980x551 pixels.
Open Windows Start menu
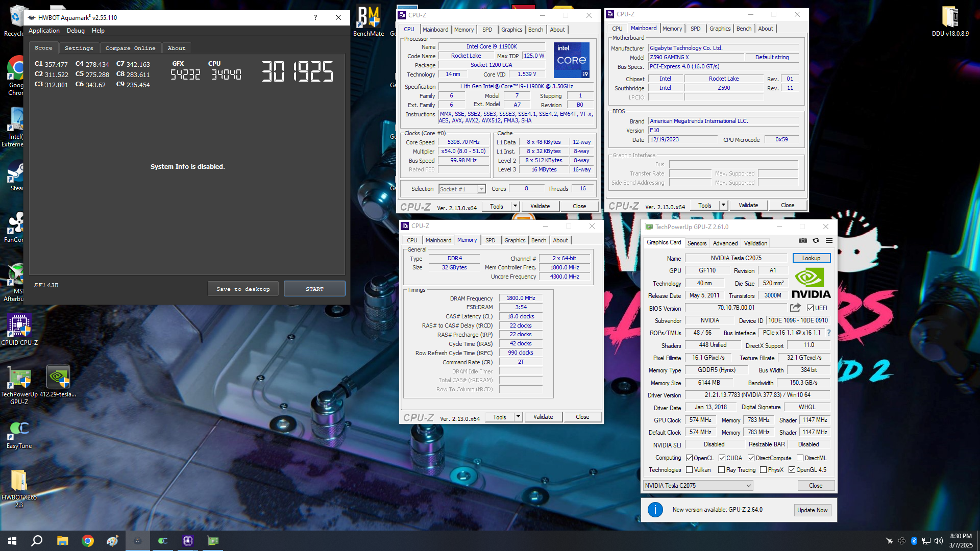(x=12, y=541)
